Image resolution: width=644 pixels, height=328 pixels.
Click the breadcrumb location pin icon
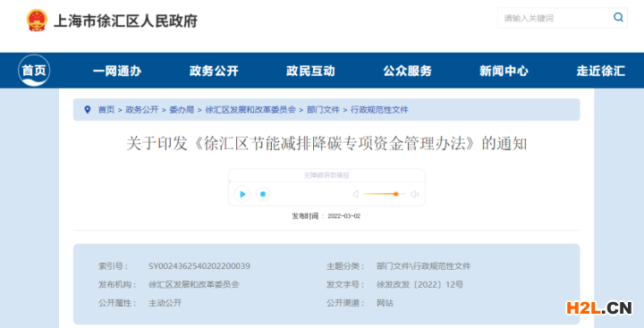tap(87, 110)
